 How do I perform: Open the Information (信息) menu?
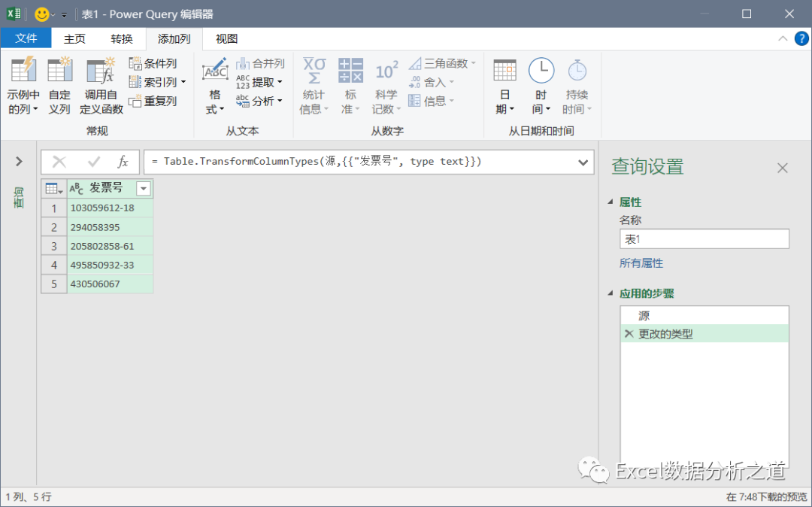point(432,101)
